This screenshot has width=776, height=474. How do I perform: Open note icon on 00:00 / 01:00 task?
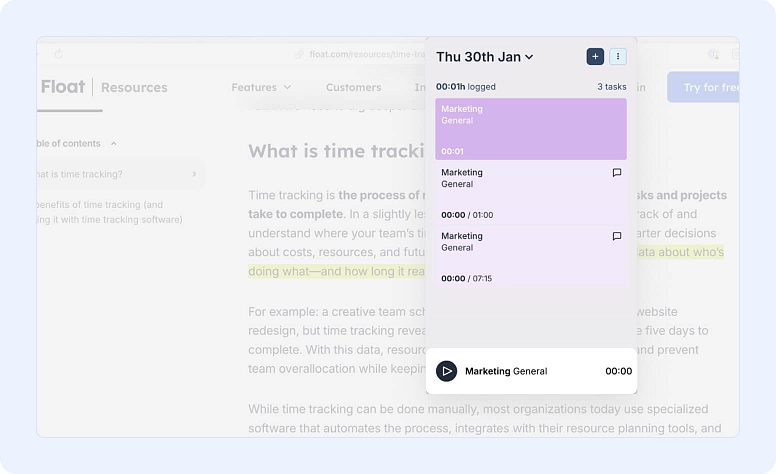coord(617,173)
